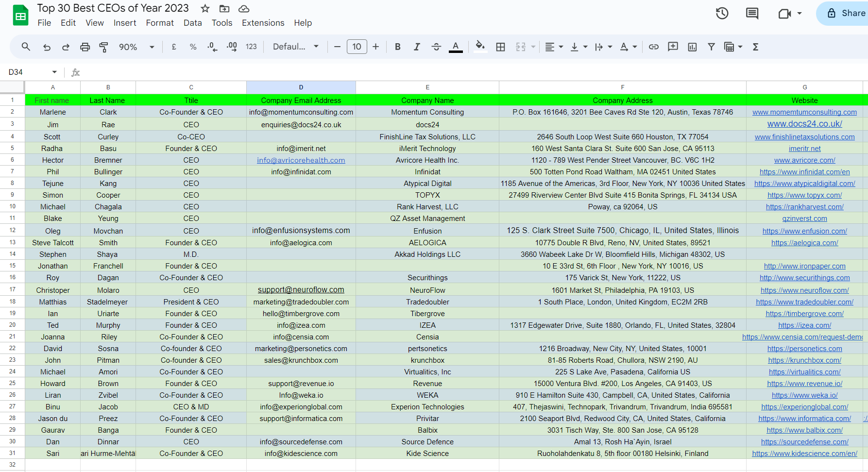Increase decimal places
The image size is (868, 472).
coord(232,47)
